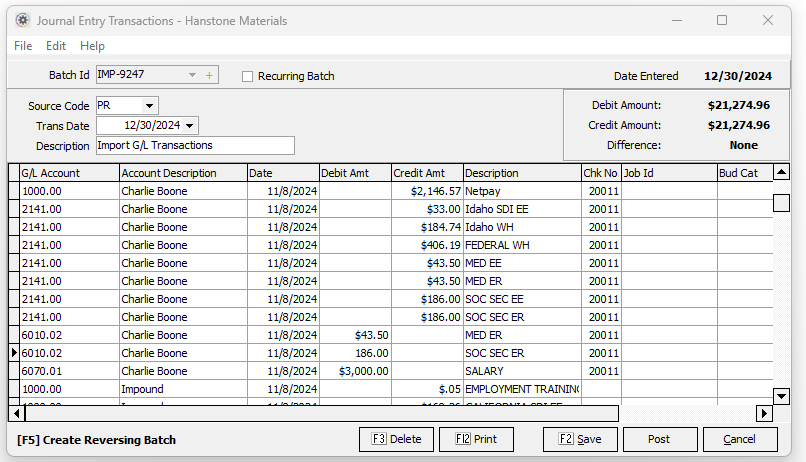Screen dimensions: 806x462
Task: Maximize the Journal Entry Transactions window
Action: [722, 20]
